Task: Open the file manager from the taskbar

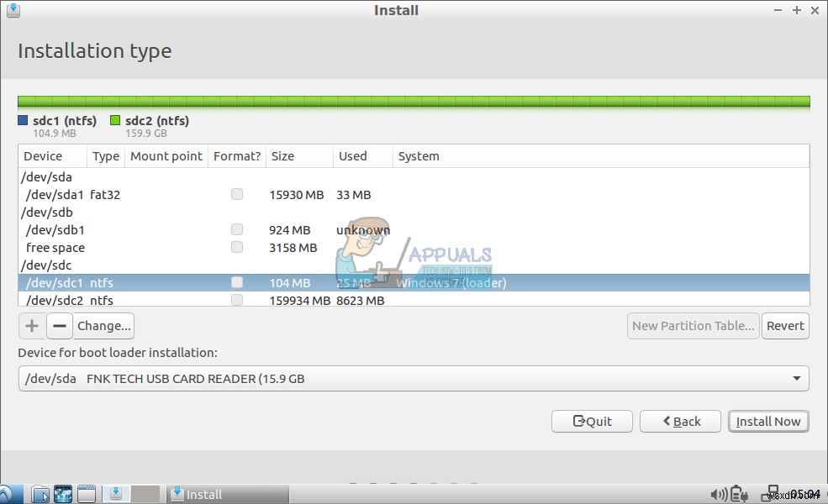Action: coord(40,495)
